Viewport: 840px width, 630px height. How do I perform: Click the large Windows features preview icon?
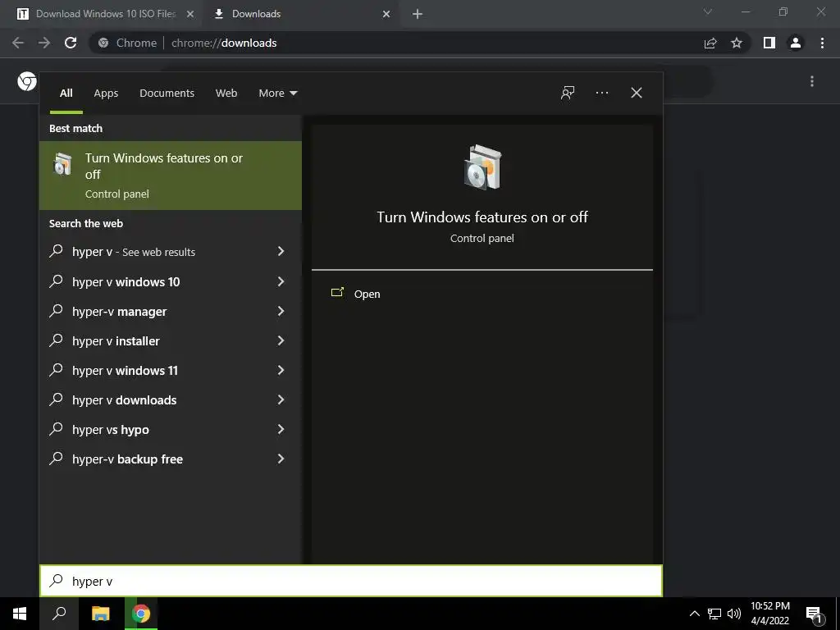coord(482,167)
